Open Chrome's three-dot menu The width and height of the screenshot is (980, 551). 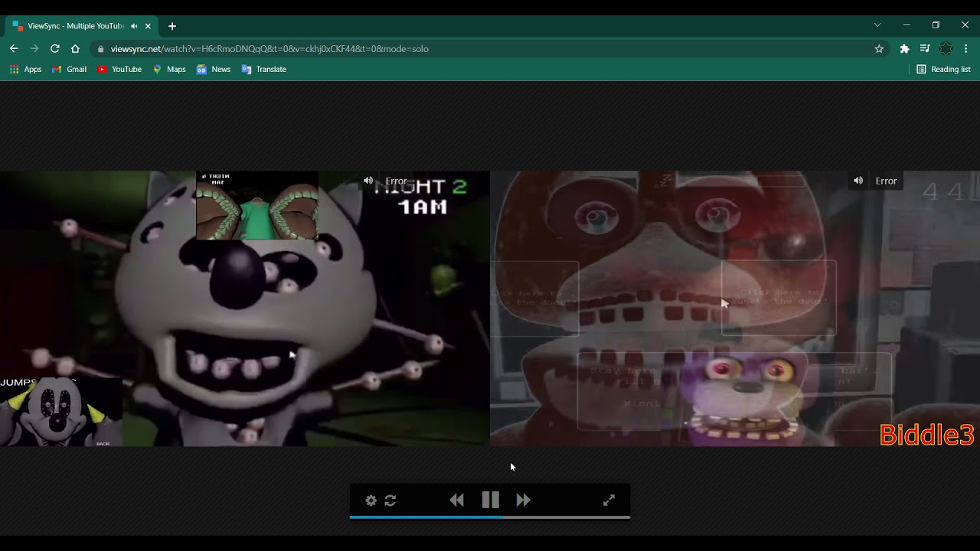click(966, 48)
